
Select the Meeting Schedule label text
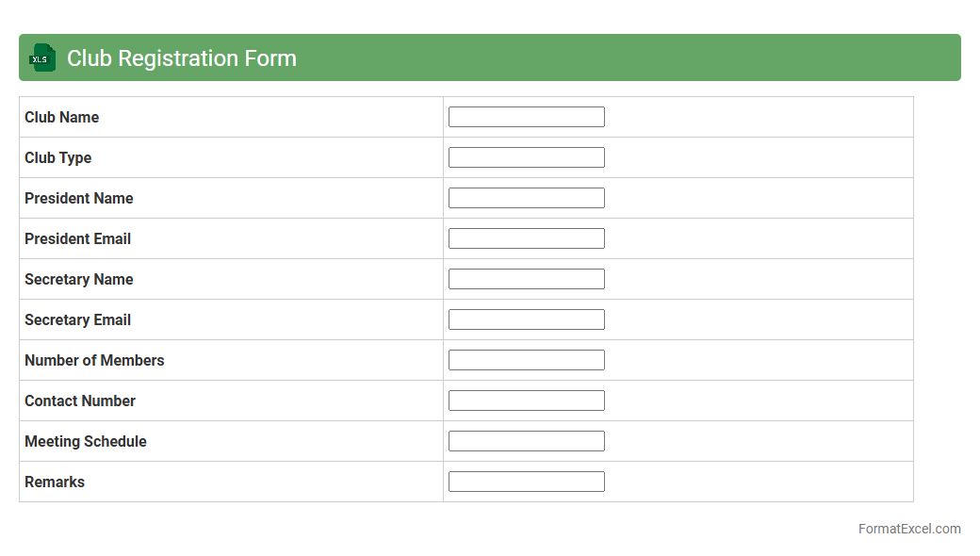[x=86, y=442]
